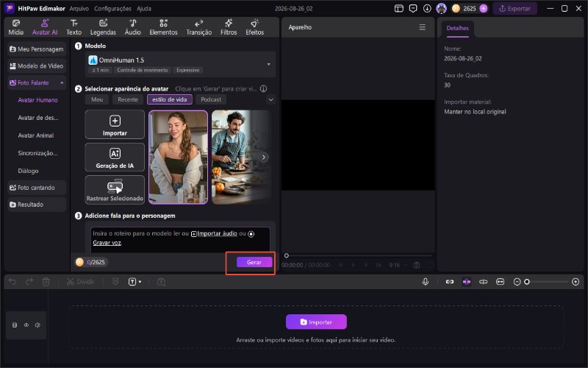Open the Elementos panel
This screenshot has height=368, width=588.
(x=163, y=27)
